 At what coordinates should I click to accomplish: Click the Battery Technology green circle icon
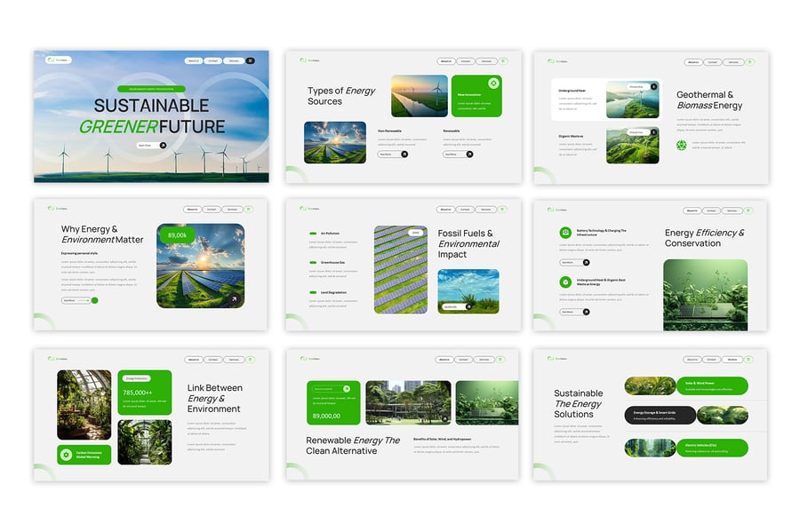[565, 233]
